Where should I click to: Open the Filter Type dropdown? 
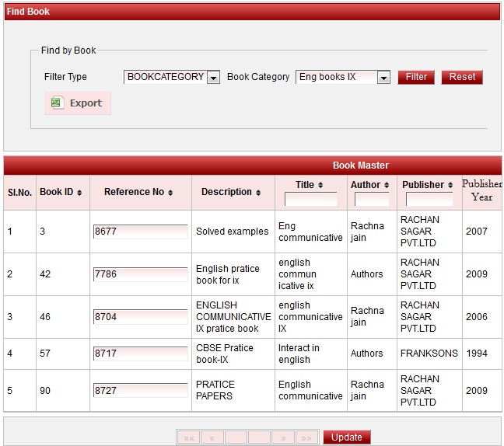pyautogui.click(x=213, y=78)
